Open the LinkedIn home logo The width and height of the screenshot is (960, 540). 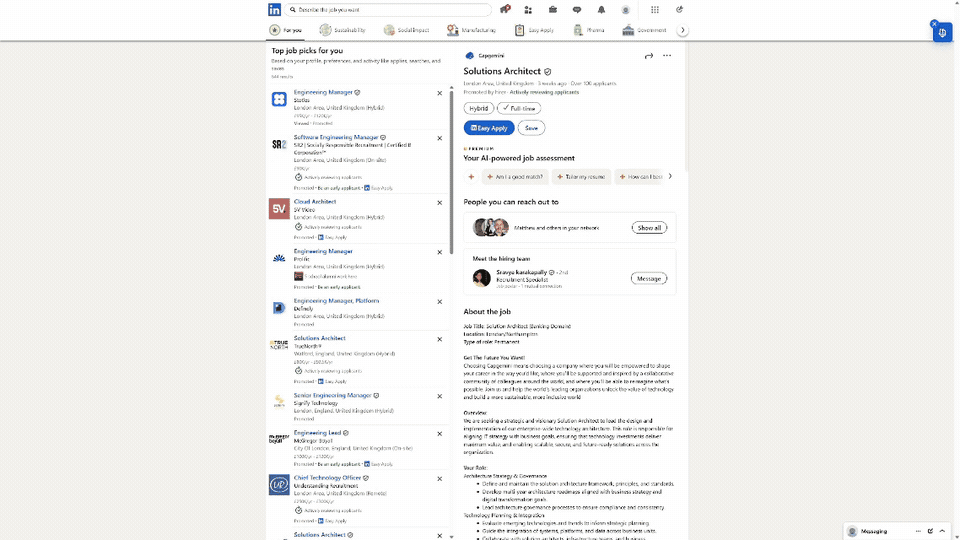[274, 10]
